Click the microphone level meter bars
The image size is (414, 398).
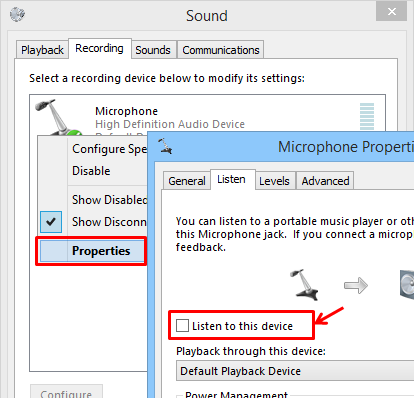pos(367,116)
